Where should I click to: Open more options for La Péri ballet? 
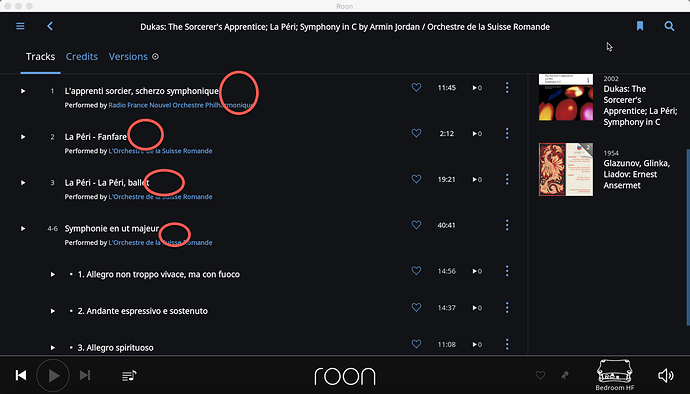[x=507, y=179]
